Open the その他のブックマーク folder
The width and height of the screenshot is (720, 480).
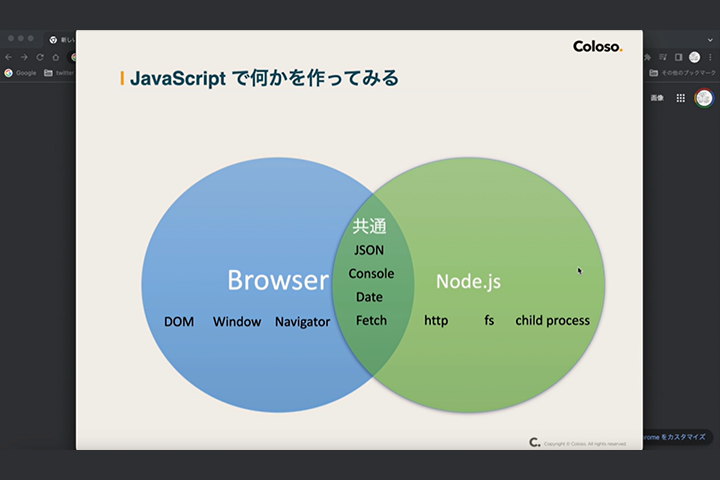pyautogui.click(x=682, y=73)
